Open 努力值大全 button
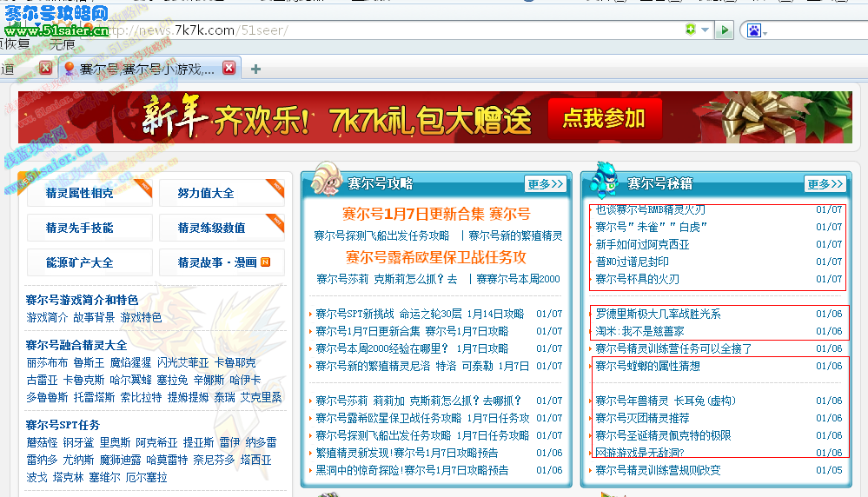Screen dimensions: 868x497 (222, 193)
